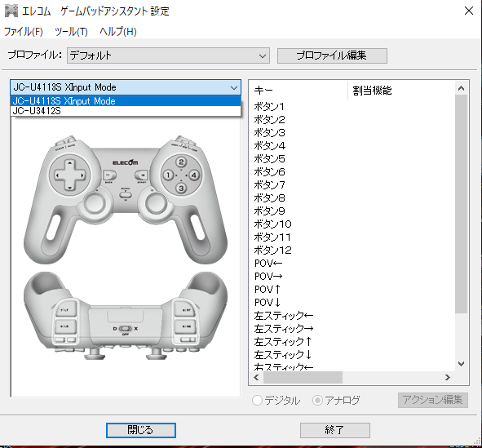Click the アクション編集 button
The height and width of the screenshot is (448, 482).
tap(433, 400)
